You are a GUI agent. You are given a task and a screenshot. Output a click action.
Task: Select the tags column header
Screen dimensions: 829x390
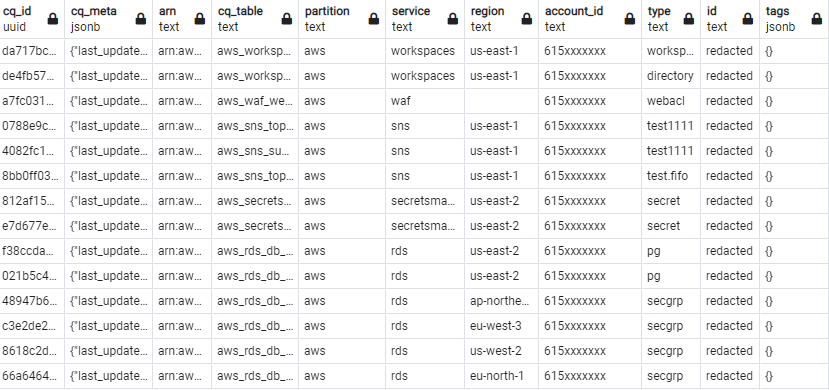point(794,19)
